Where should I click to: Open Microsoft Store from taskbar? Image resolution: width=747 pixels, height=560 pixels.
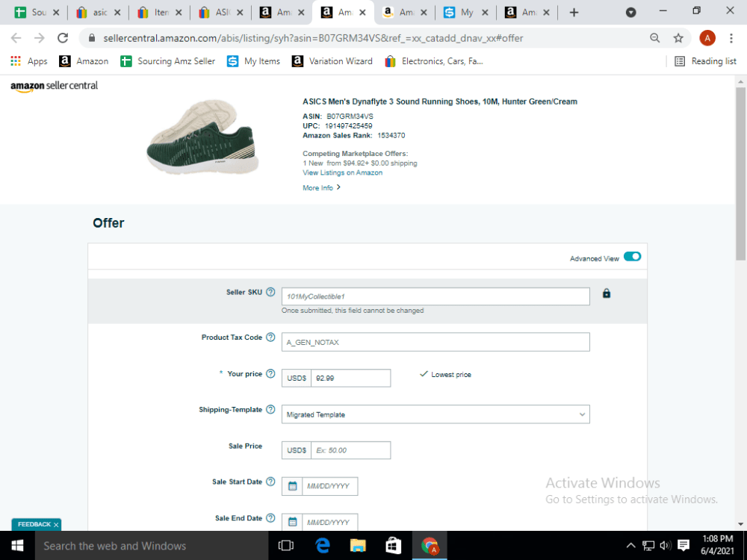[393, 546]
